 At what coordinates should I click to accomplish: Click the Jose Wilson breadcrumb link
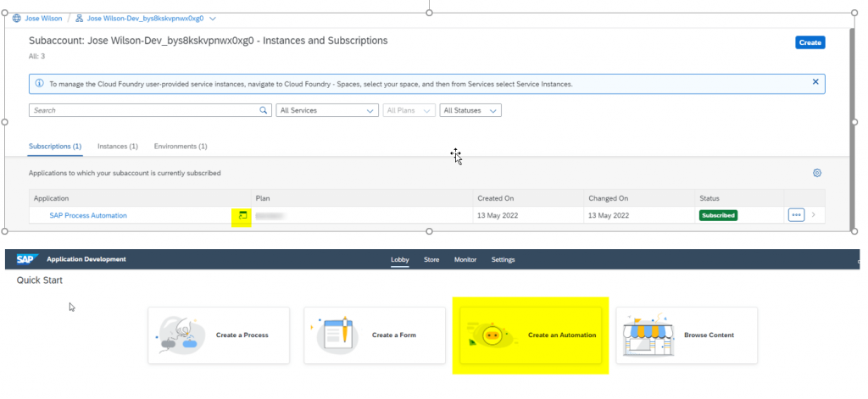43,19
